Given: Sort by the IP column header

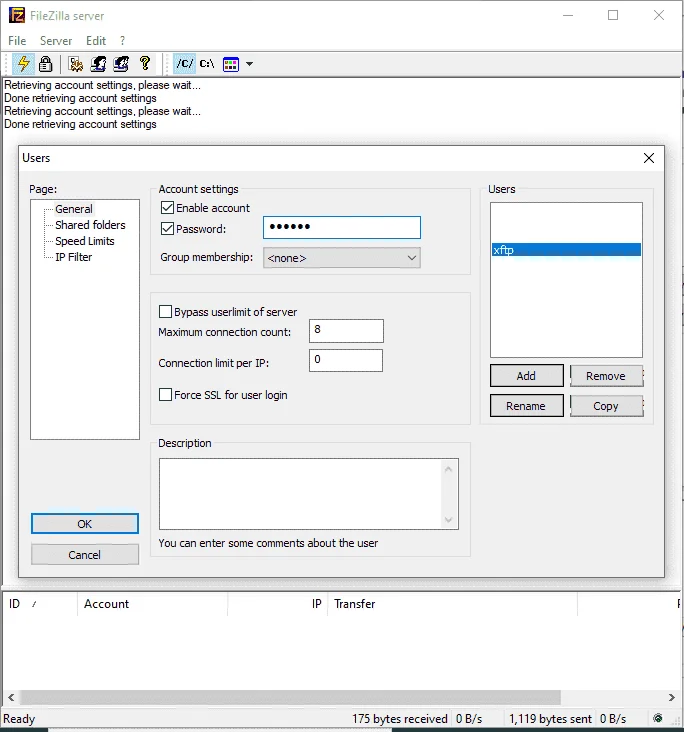Looking at the screenshot, I should [x=278, y=604].
